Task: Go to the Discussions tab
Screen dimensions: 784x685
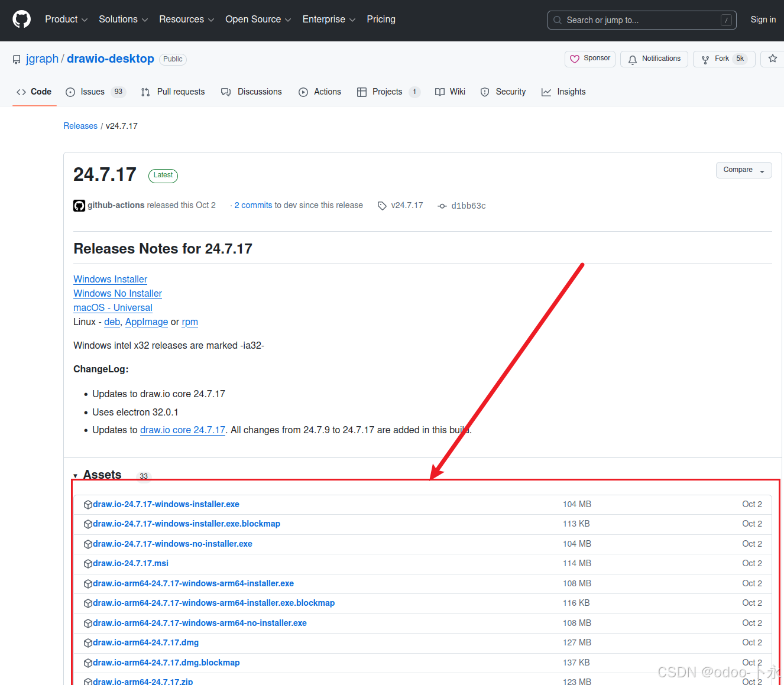Action: pyautogui.click(x=251, y=92)
